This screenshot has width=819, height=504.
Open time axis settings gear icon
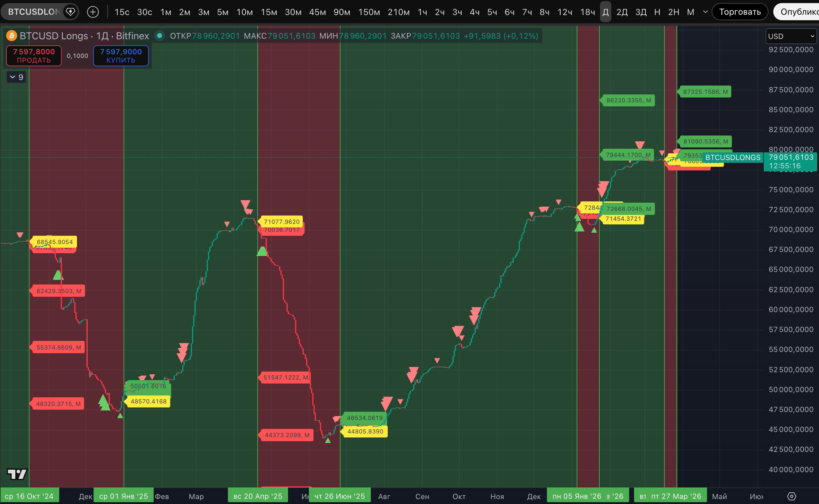(791, 496)
